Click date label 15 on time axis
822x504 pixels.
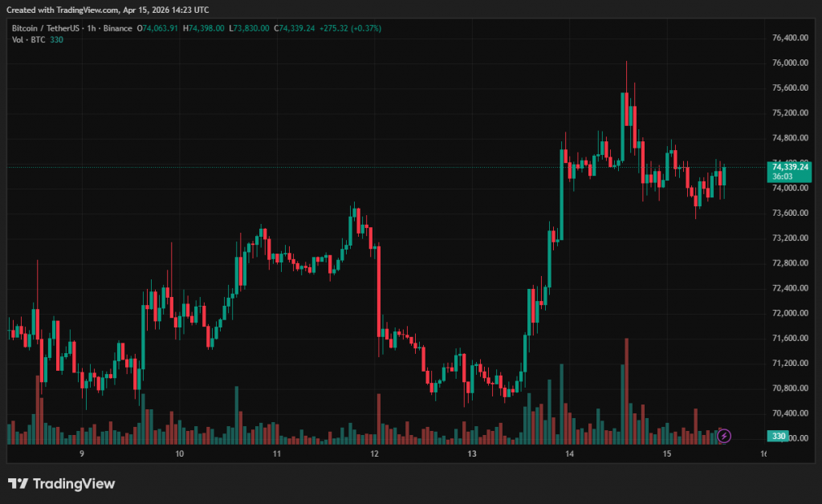666,454
